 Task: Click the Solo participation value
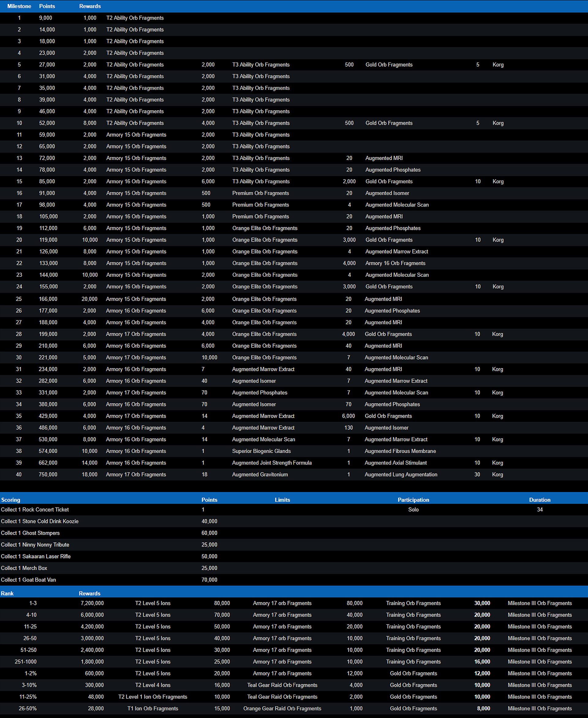[413, 510]
